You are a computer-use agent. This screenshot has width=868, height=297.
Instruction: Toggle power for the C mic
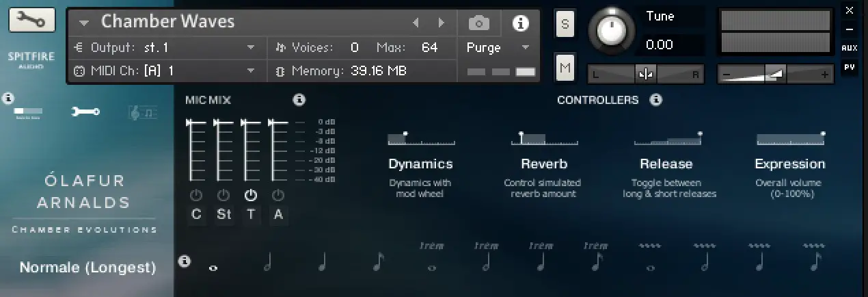click(x=196, y=195)
